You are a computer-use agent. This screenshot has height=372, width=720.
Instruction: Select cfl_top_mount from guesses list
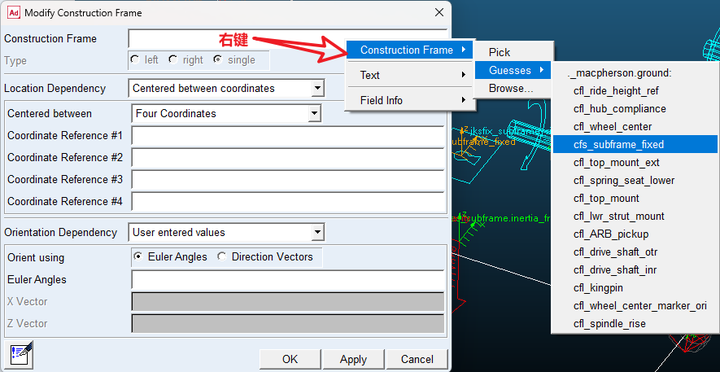point(635,198)
